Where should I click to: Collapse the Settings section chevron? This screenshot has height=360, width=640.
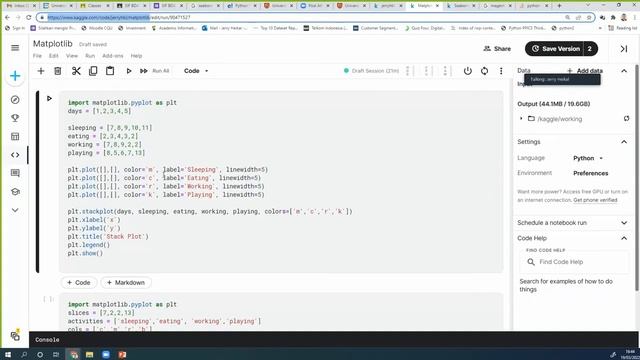click(624, 142)
